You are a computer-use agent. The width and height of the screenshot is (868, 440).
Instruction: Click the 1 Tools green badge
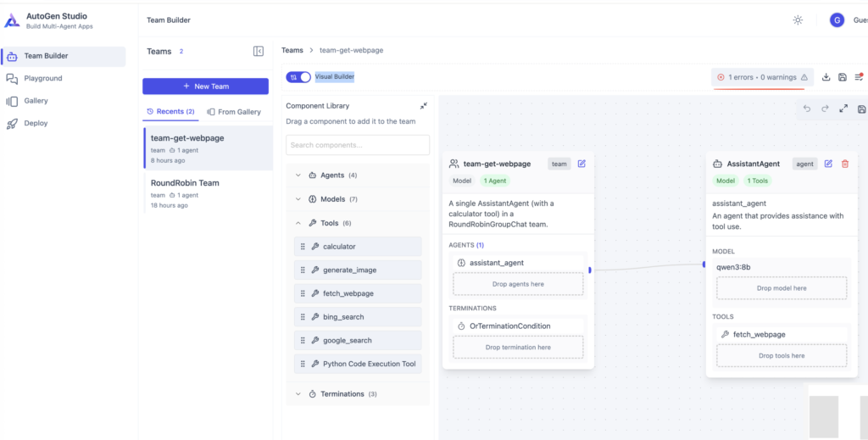(x=757, y=181)
